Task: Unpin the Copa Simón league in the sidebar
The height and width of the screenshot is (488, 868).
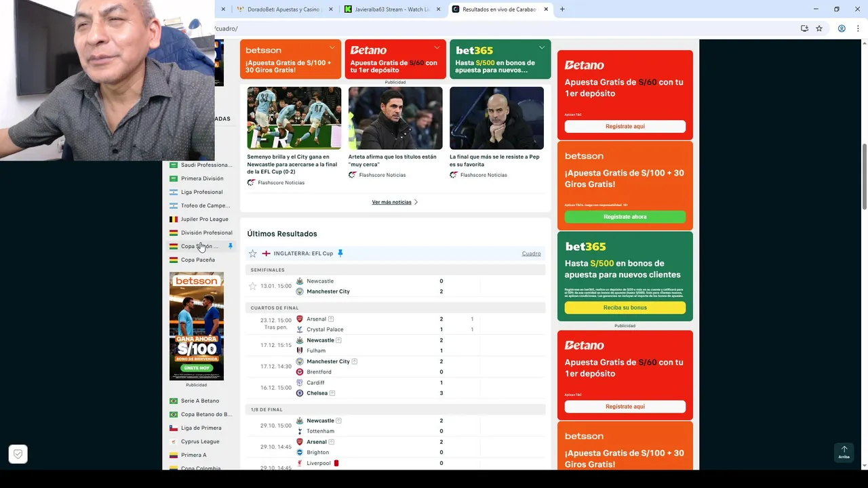Action: [x=231, y=246]
